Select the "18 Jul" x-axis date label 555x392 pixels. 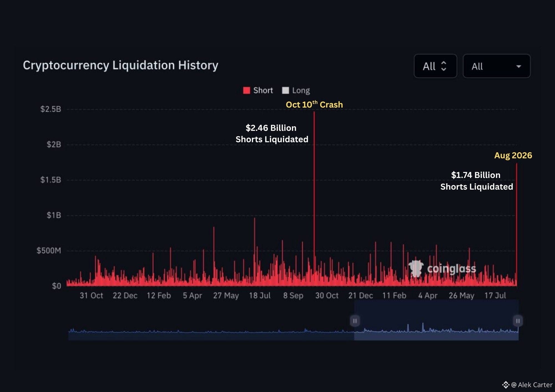point(260,296)
